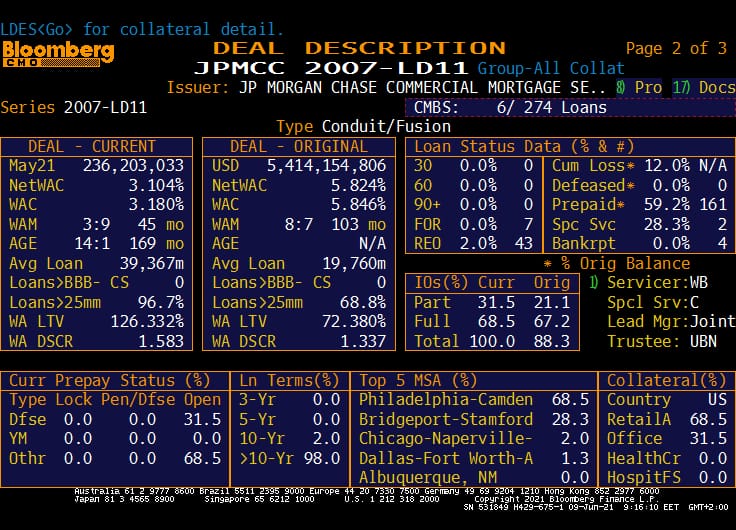This screenshot has width=736, height=530.
Task: Click the current Loans>25mm 96.7% value
Action: (161, 303)
